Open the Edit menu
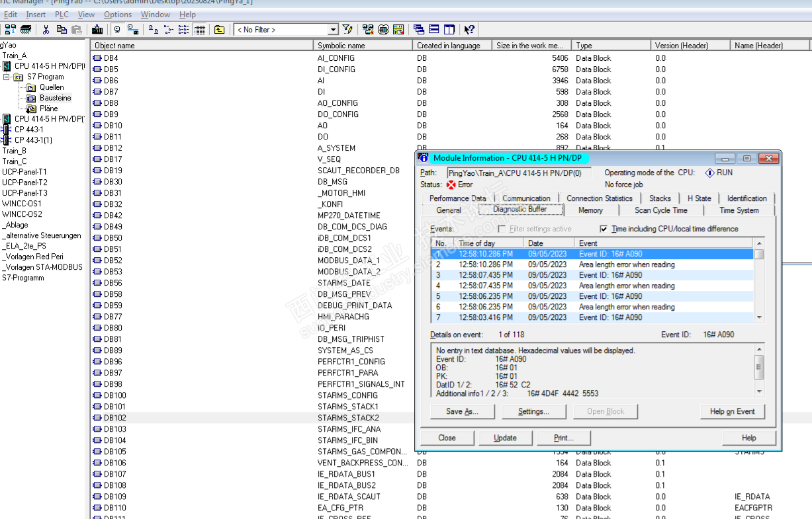This screenshot has height=519, width=812. [11, 15]
